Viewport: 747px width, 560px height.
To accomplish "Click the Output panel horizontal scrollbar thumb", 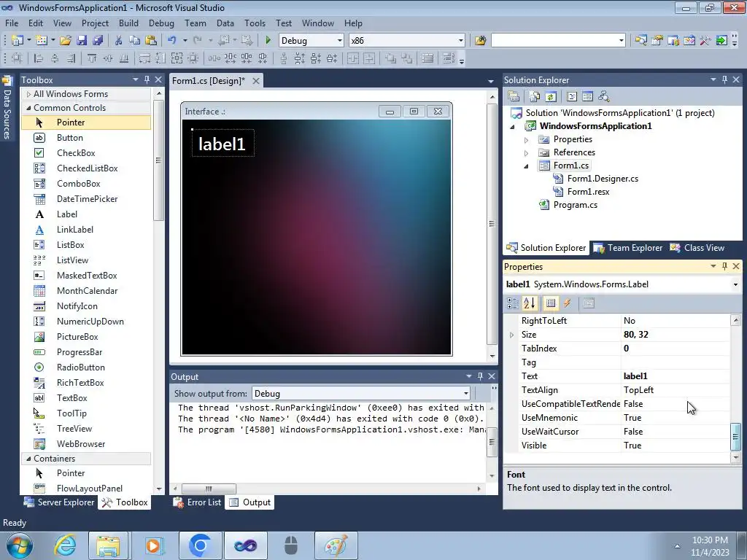I will pyautogui.click(x=209, y=489).
